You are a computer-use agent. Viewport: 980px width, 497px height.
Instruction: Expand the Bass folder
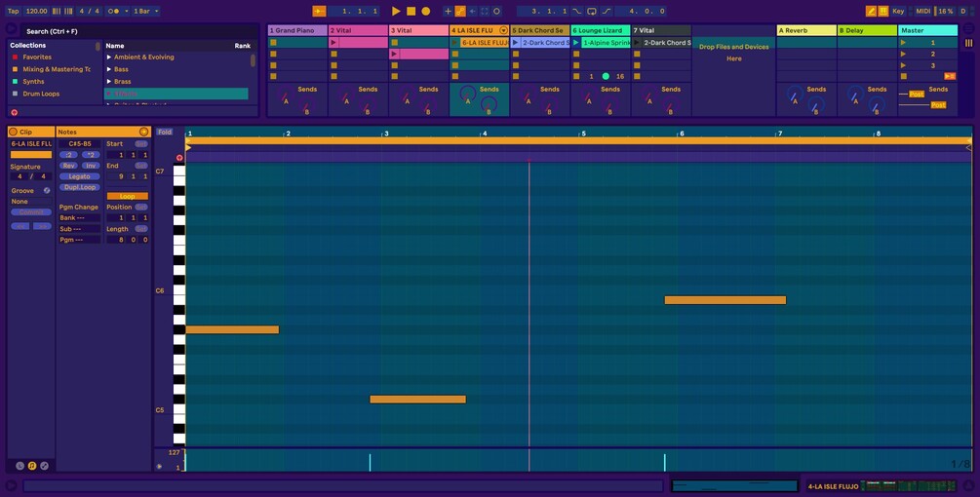[109, 69]
